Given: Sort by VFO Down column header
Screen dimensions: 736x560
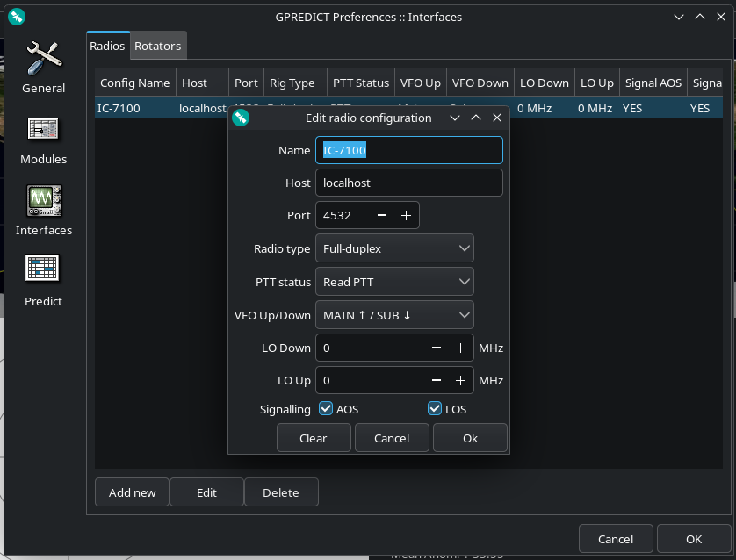Looking at the screenshot, I should click(x=480, y=83).
